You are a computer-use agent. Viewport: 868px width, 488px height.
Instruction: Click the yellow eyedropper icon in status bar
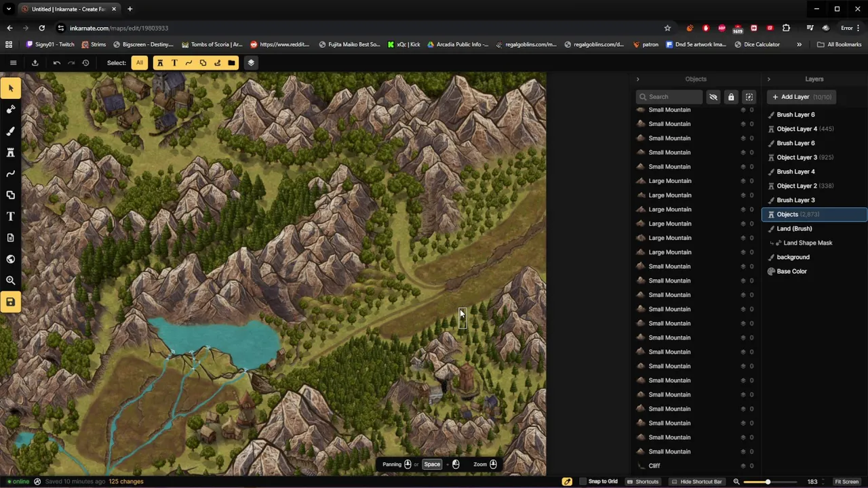[567, 481]
